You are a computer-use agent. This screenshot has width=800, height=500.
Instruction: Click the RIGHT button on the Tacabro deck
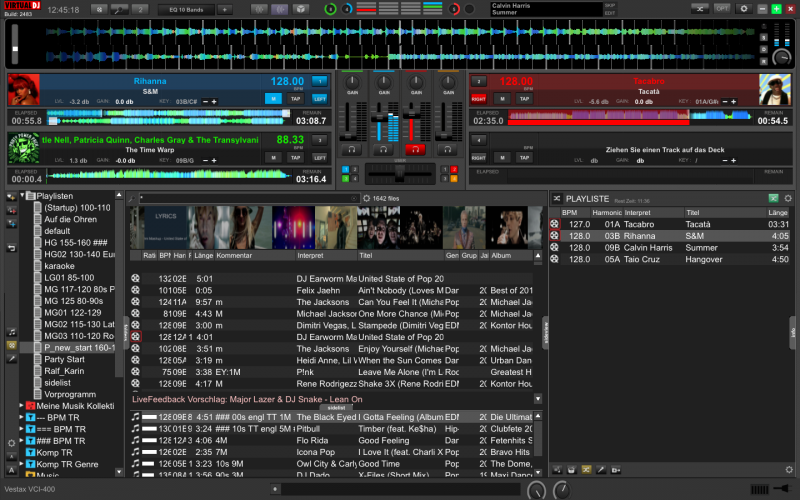pos(479,99)
